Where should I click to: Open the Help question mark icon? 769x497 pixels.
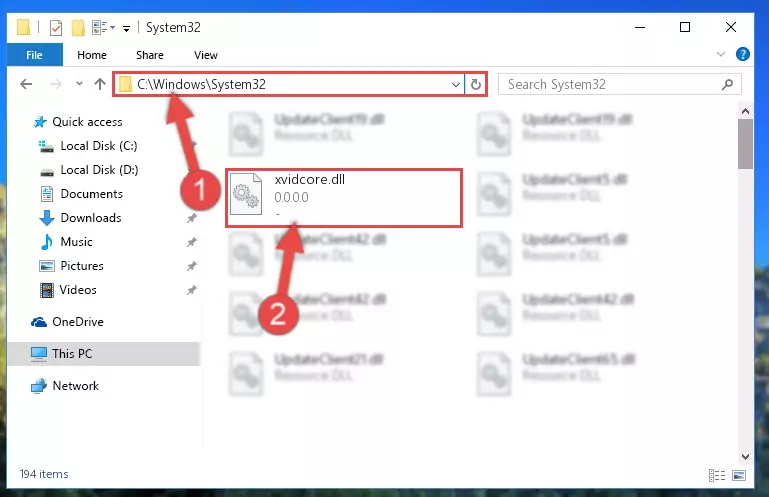[x=743, y=54]
